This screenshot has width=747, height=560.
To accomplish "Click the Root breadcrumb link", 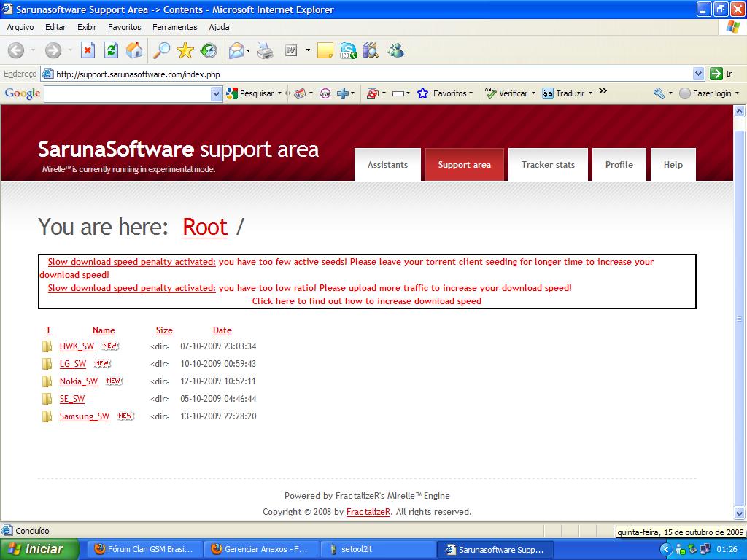I will [205, 227].
